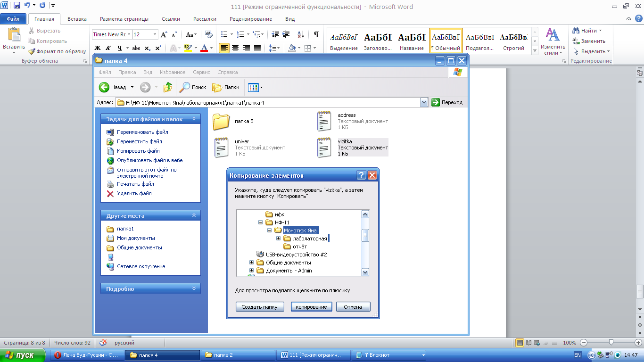Click Папки in Explorer toolbar
This screenshot has height=362, width=644.
226,87
